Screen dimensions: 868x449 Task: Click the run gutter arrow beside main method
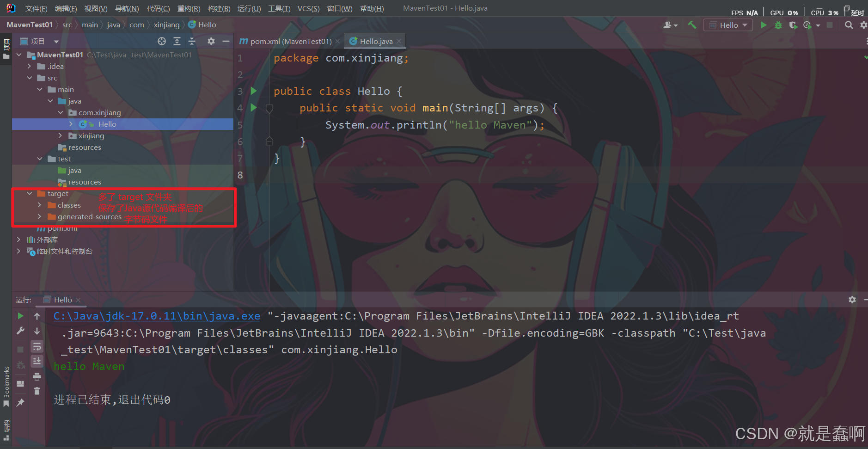tap(253, 107)
